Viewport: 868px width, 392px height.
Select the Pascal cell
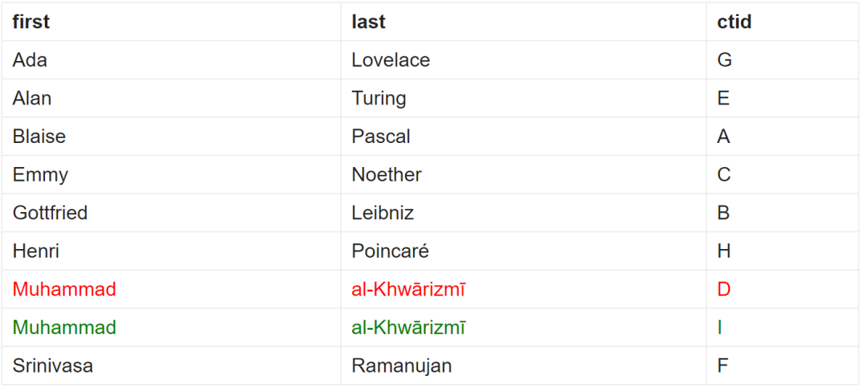pos(381,137)
